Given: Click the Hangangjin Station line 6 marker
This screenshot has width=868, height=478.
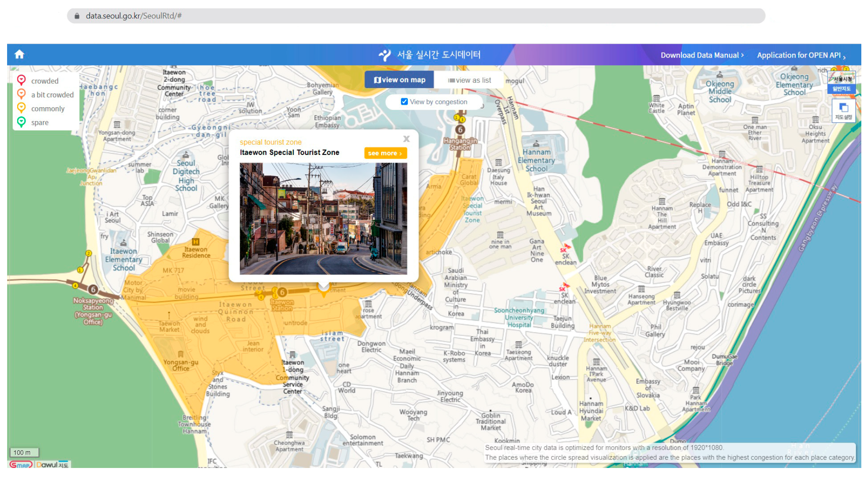Looking at the screenshot, I should (460, 130).
